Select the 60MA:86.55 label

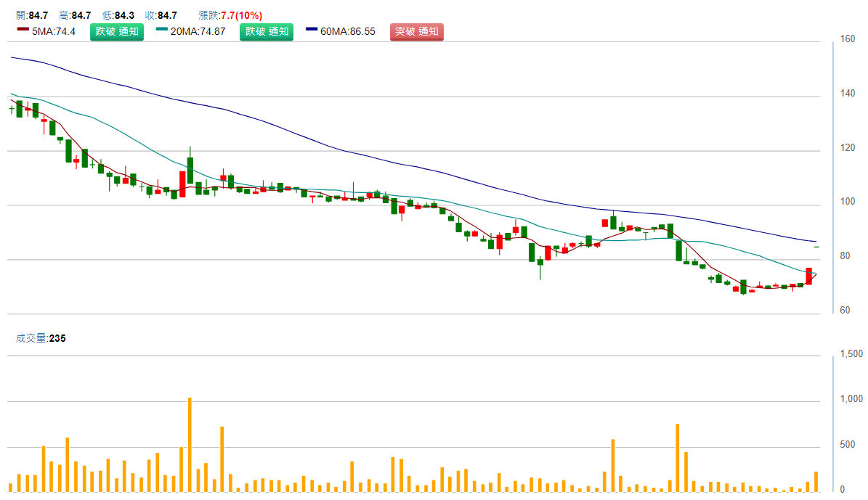348,31
